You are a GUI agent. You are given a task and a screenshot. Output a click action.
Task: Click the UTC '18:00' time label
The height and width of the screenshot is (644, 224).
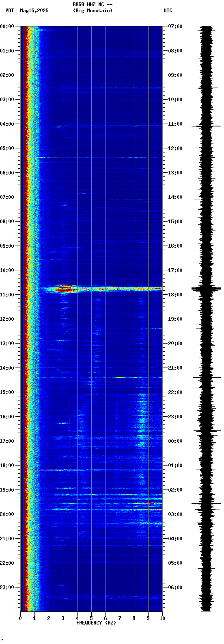[x=175, y=295]
